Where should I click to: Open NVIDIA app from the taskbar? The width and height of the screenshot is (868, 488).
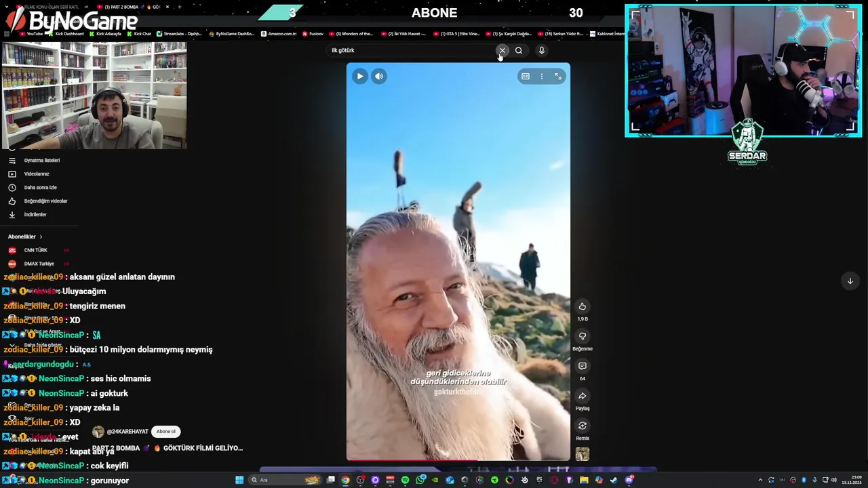[435, 480]
